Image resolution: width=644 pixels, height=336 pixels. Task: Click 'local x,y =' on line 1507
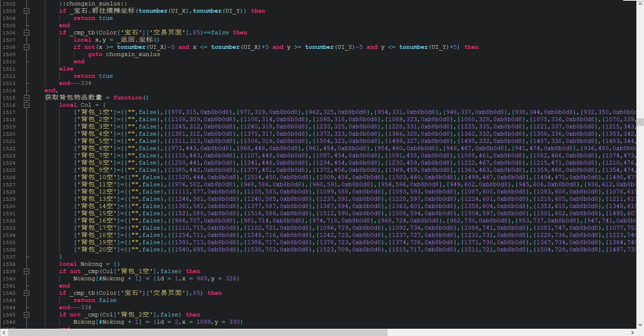click(x=93, y=40)
